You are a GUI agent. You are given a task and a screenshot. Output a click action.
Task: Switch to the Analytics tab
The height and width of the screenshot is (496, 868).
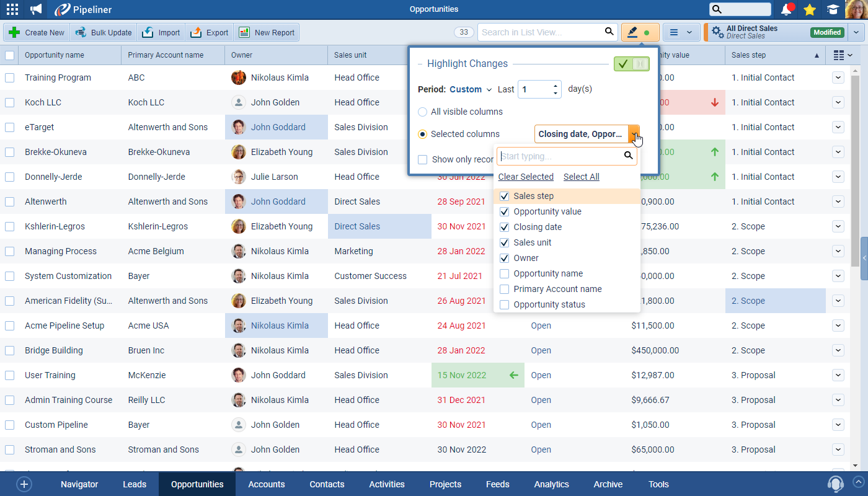[551, 484]
